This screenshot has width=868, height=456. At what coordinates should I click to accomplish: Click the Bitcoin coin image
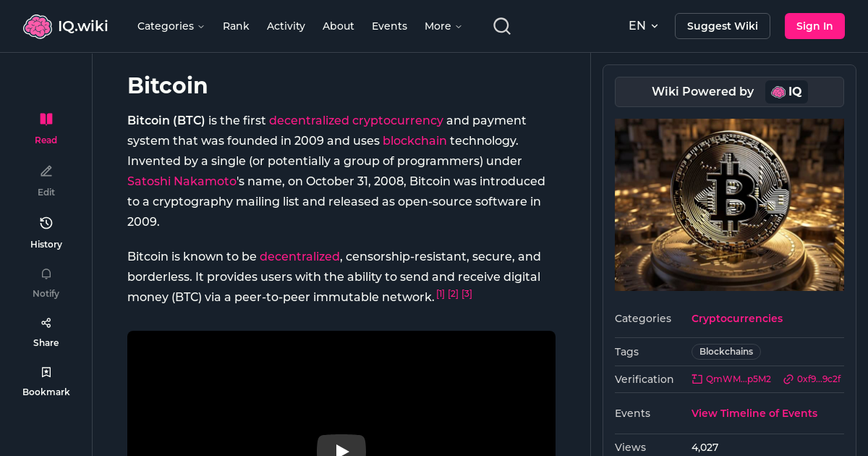point(729,204)
